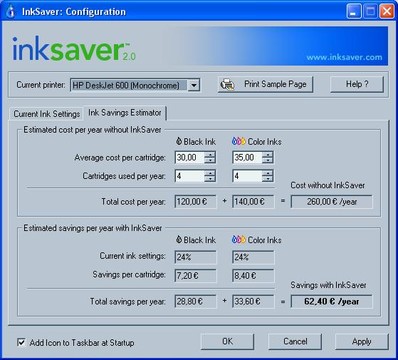Click the black cartridges per year field
Viewport: 398px width, 360px height.
tap(190, 176)
